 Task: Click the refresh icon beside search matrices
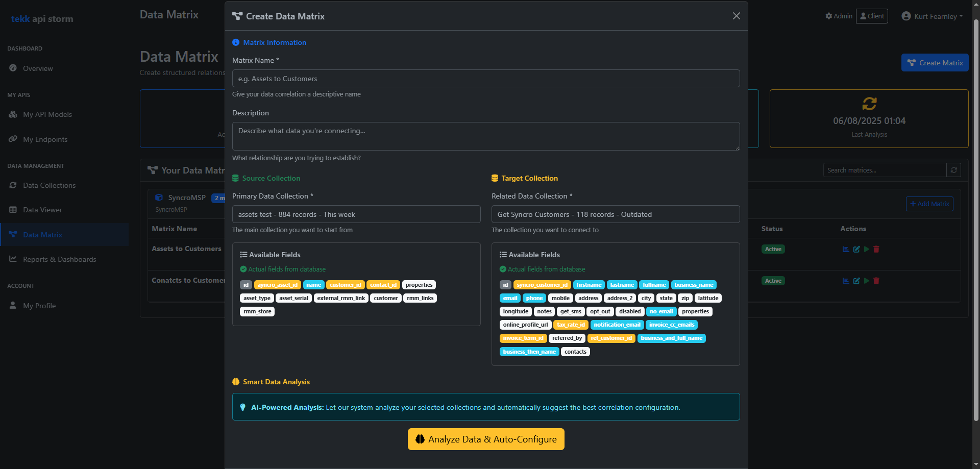tap(954, 170)
